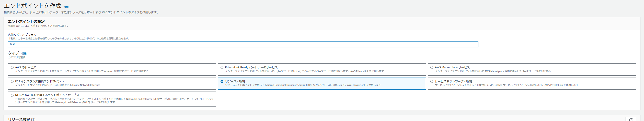Click the エンドポイントの設定 section heading
This screenshot has width=644, height=121.
click(x=26, y=21)
